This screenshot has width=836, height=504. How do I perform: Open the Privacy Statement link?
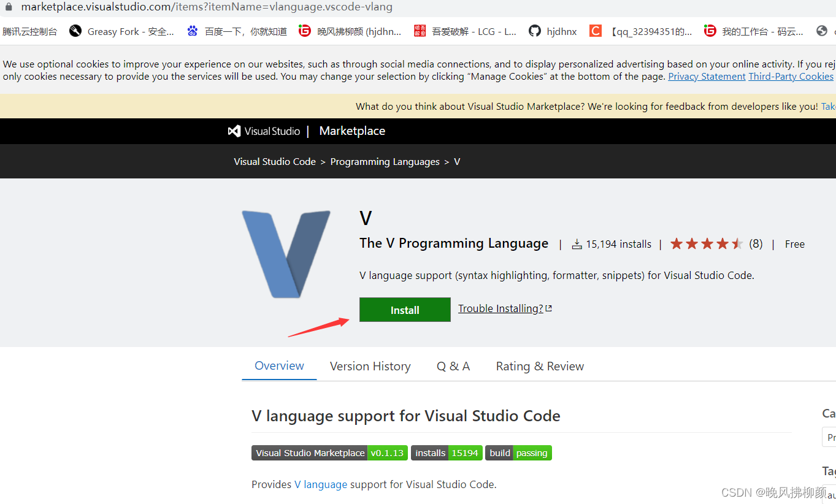[x=707, y=77]
